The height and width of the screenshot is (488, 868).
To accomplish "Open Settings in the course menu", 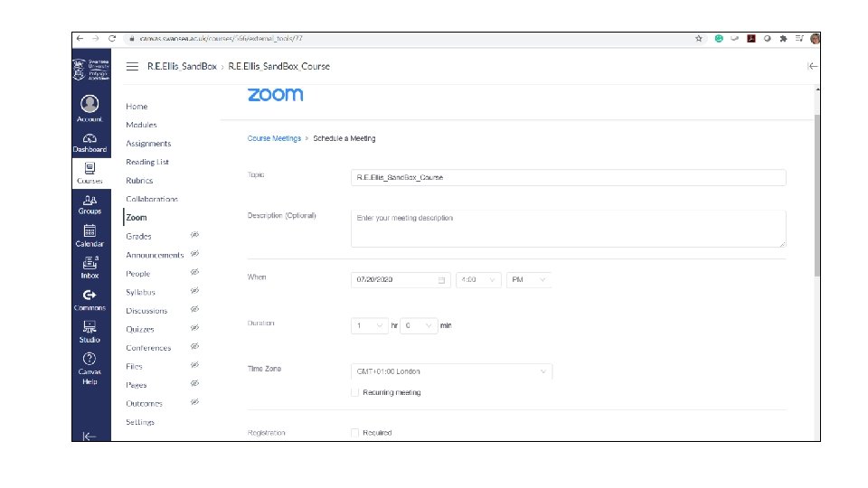I will [x=140, y=422].
